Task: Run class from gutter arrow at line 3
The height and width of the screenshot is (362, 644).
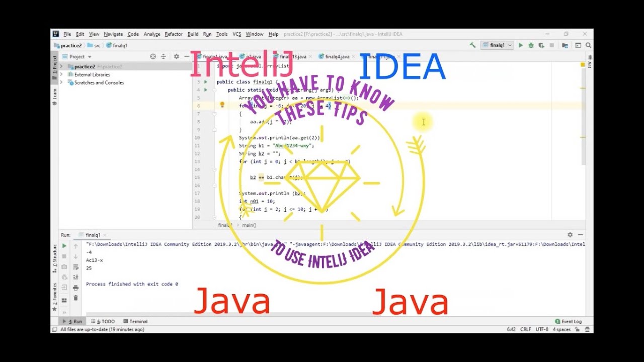Action: point(205,81)
